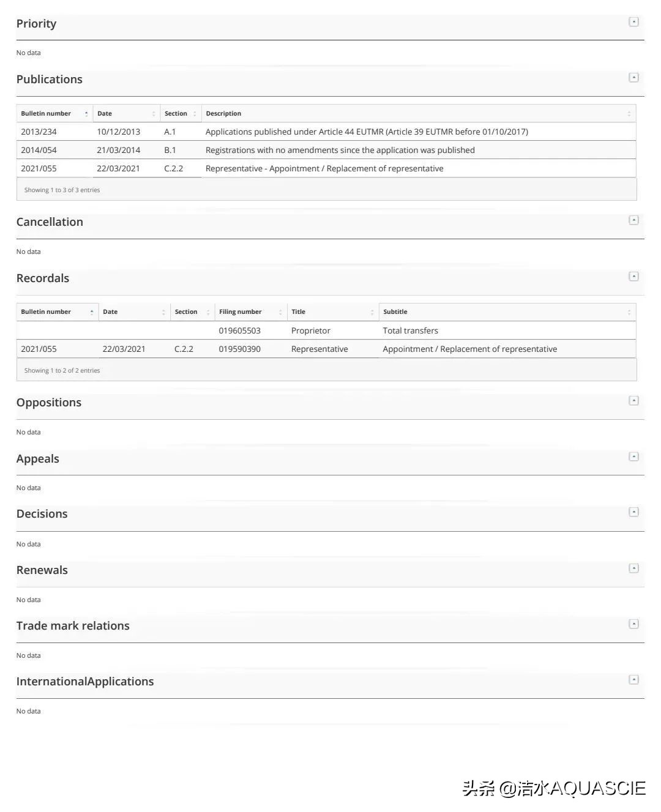Collapse the Cancellation section
The width and height of the screenshot is (661, 812).
[x=633, y=220]
